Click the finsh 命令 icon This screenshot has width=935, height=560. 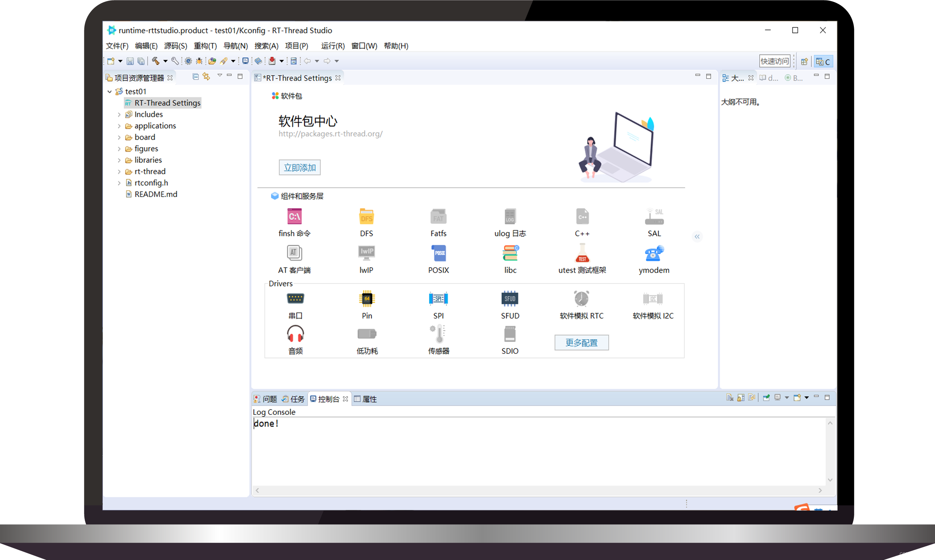(x=294, y=217)
